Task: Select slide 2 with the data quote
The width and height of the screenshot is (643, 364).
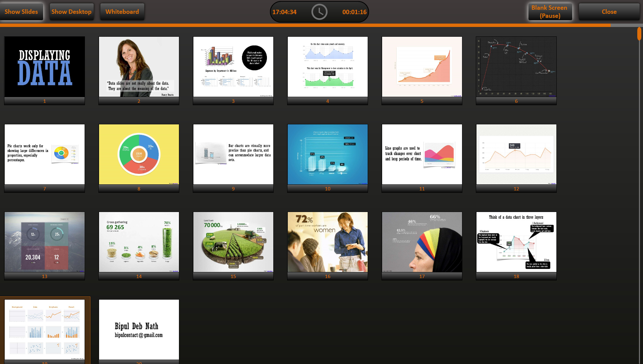Action: click(139, 67)
